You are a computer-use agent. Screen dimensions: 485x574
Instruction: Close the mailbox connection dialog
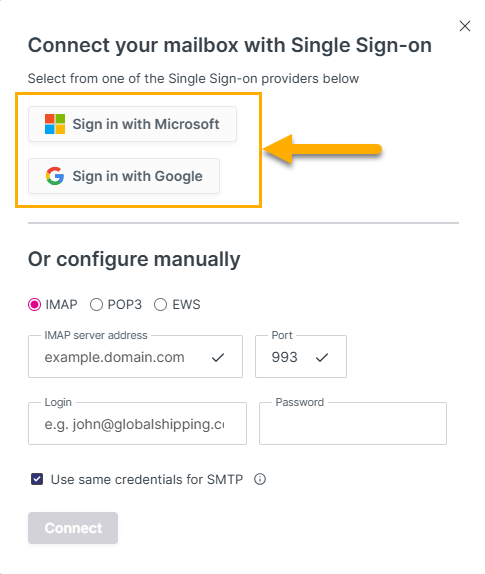(x=465, y=26)
